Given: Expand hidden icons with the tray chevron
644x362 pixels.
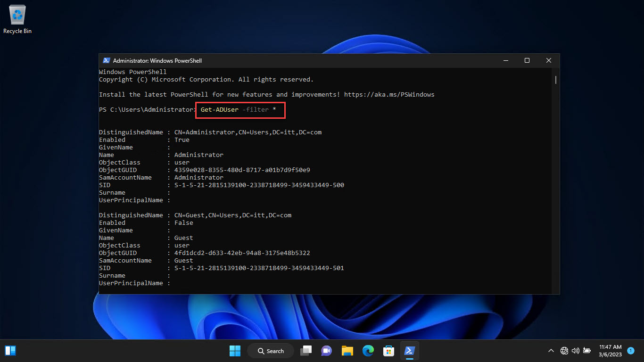Looking at the screenshot, I should click(551, 351).
